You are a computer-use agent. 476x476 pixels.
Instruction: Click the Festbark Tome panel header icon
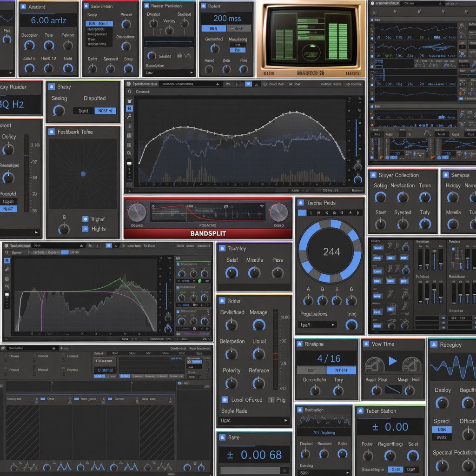click(x=52, y=132)
